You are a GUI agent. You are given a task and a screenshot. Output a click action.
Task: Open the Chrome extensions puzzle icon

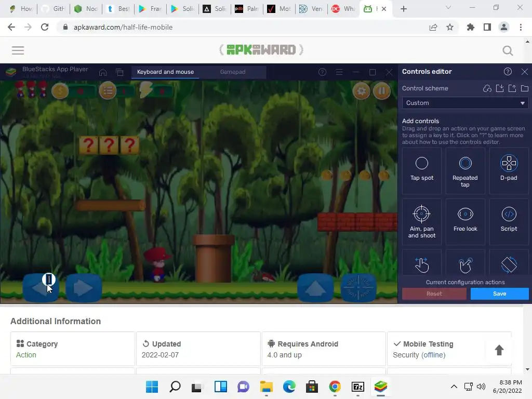[x=471, y=27]
